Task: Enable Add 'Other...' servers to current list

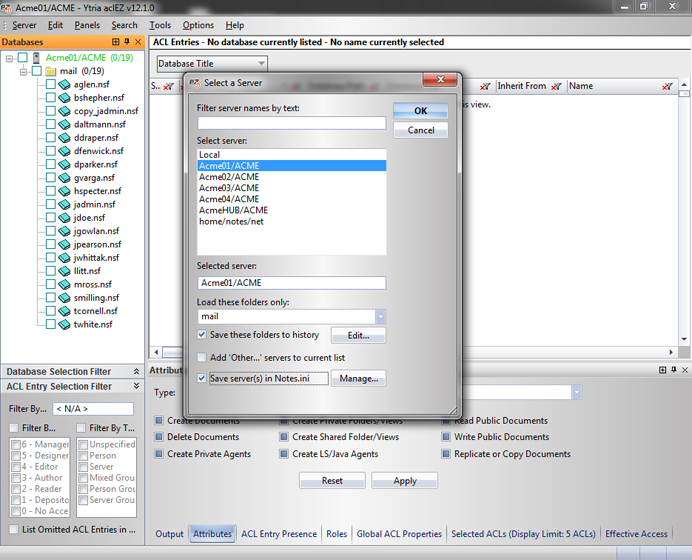Action: click(x=202, y=357)
